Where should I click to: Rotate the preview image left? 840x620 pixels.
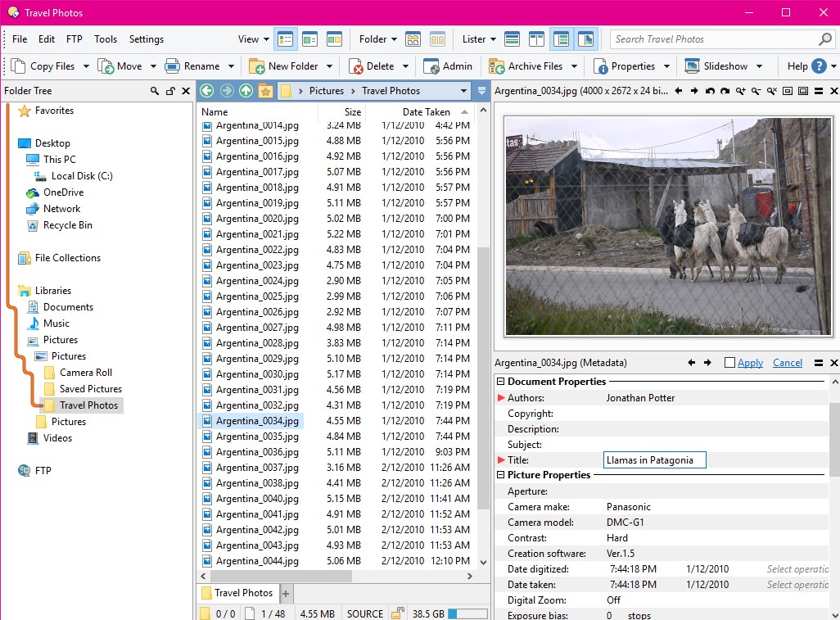(710, 91)
